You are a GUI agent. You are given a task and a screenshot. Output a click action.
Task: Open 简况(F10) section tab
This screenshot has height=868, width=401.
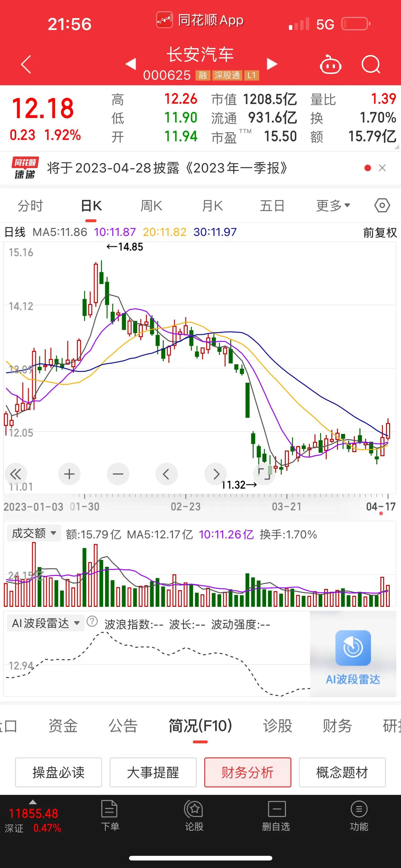coord(200,725)
